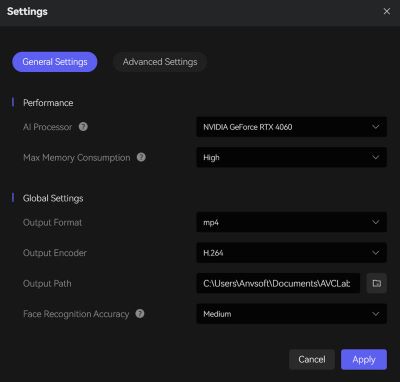Open Face Recognition Accuracy dropdown
This screenshot has width=400, height=382.
tap(292, 314)
